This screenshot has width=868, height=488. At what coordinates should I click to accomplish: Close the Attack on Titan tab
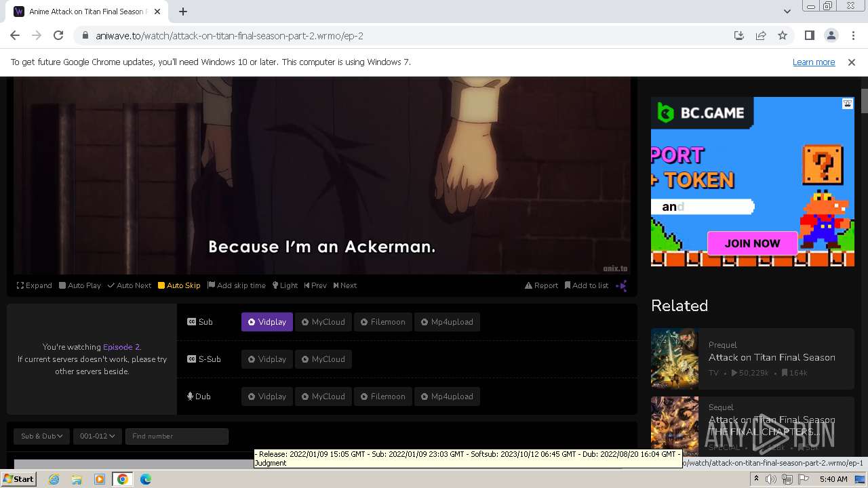(x=157, y=12)
